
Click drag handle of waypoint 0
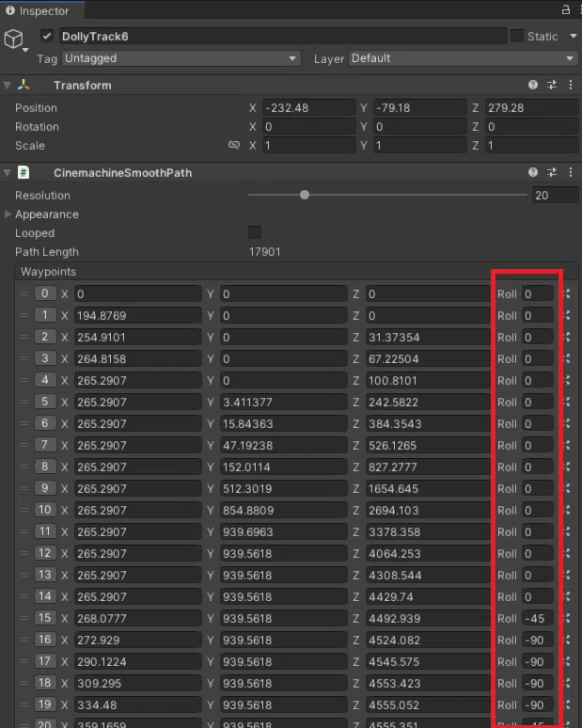pyautogui.click(x=24, y=293)
